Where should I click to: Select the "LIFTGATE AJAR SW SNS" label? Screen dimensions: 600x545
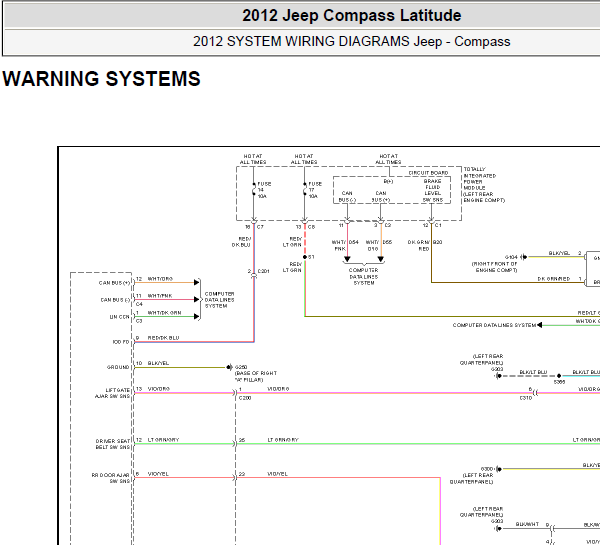(112, 393)
